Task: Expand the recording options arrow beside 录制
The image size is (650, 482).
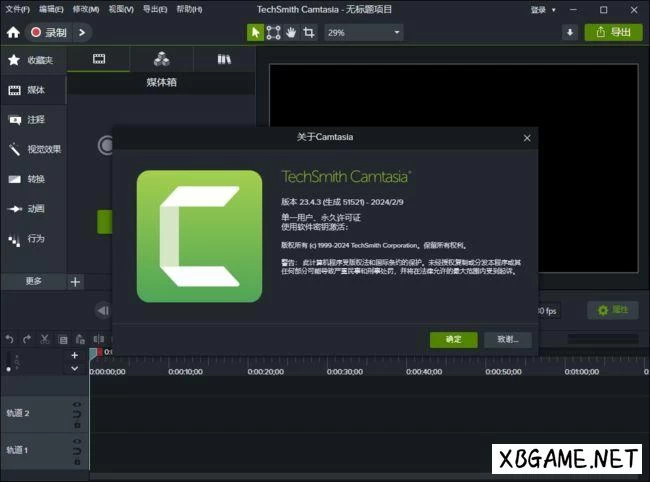Action: click(82, 32)
